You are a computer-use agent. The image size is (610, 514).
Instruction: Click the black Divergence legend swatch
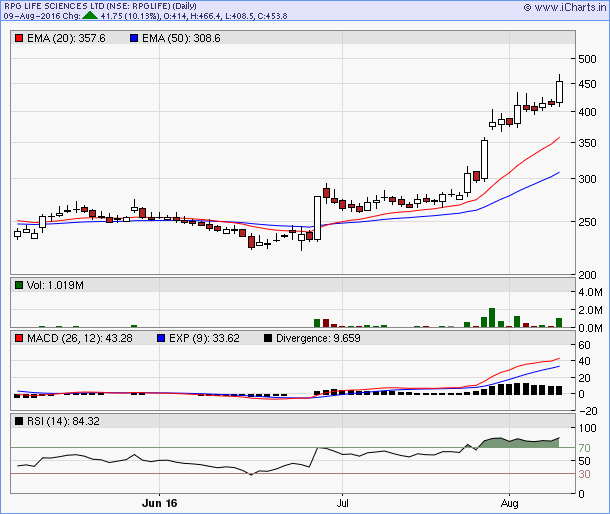pos(268,338)
